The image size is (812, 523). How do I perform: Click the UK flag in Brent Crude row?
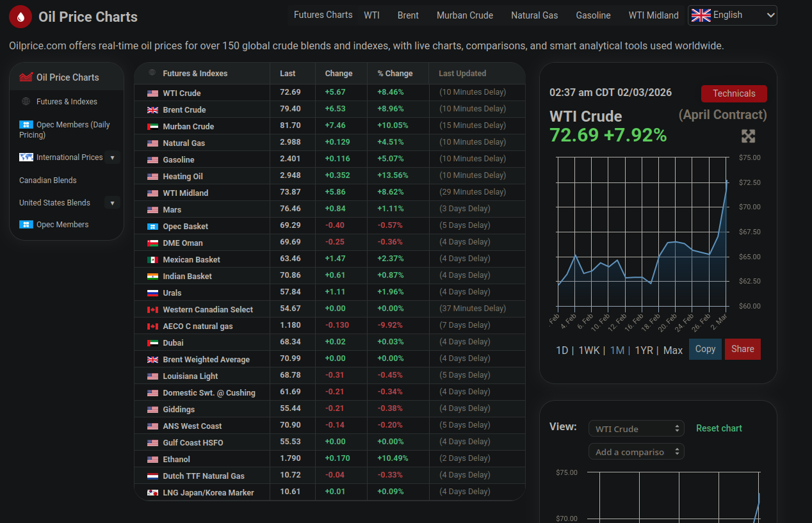tap(152, 110)
